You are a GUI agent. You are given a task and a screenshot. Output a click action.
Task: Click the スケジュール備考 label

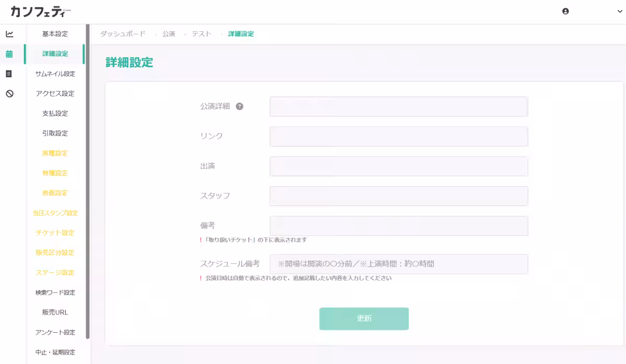click(x=230, y=264)
